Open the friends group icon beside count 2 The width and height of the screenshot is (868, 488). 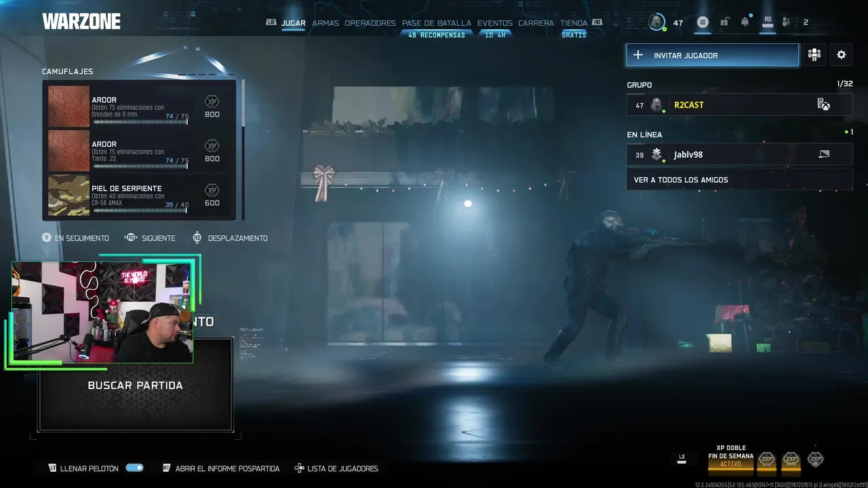point(786,22)
